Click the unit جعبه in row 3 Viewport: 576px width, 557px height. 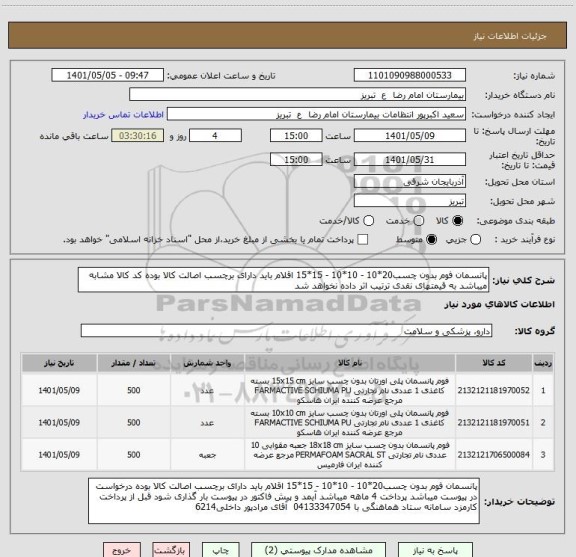click(x=207, y=455)
